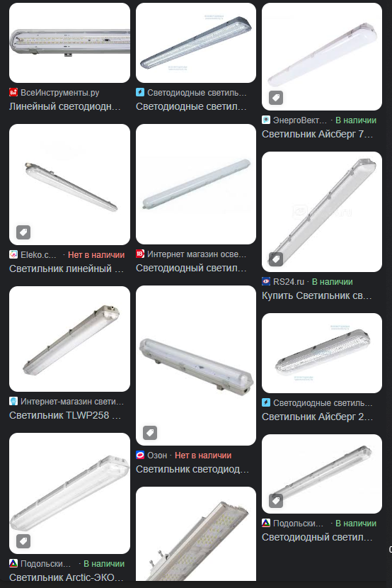The width and height of the screenshot is (392, 588).
Task: Open the Светильник Arctic-ЭКО link
Action: click(x=66, y=577)
